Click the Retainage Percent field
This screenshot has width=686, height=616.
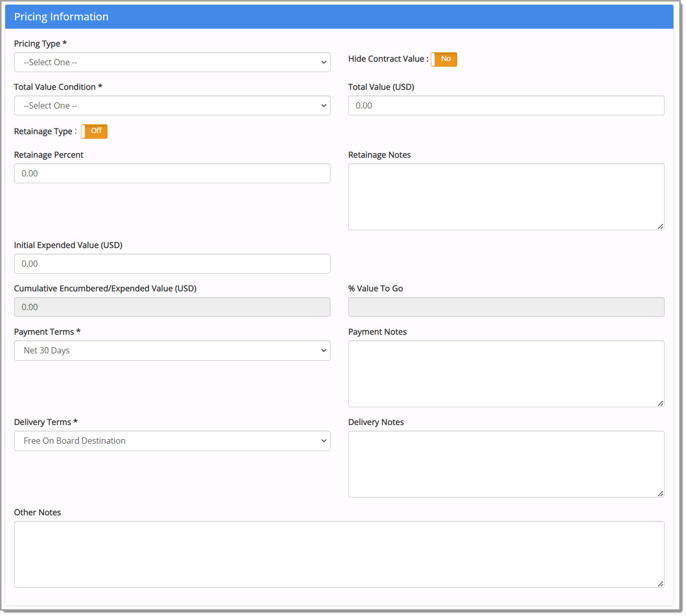pos(172,173)
